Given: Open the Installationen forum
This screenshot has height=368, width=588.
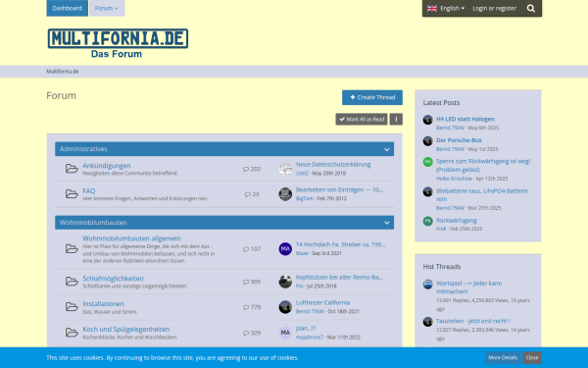Looking at the screenshot, I should [x=103, y=304].
